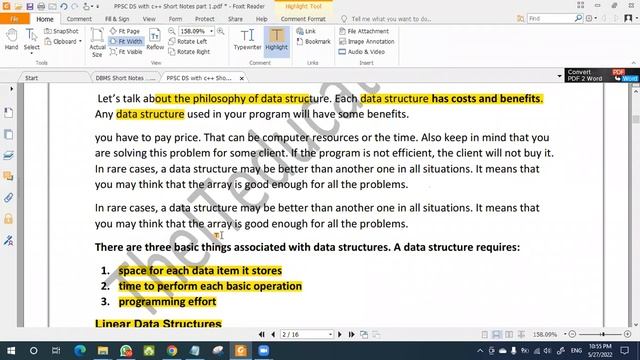
Task: Insert an Image Annotation
Action: (367, 42)
